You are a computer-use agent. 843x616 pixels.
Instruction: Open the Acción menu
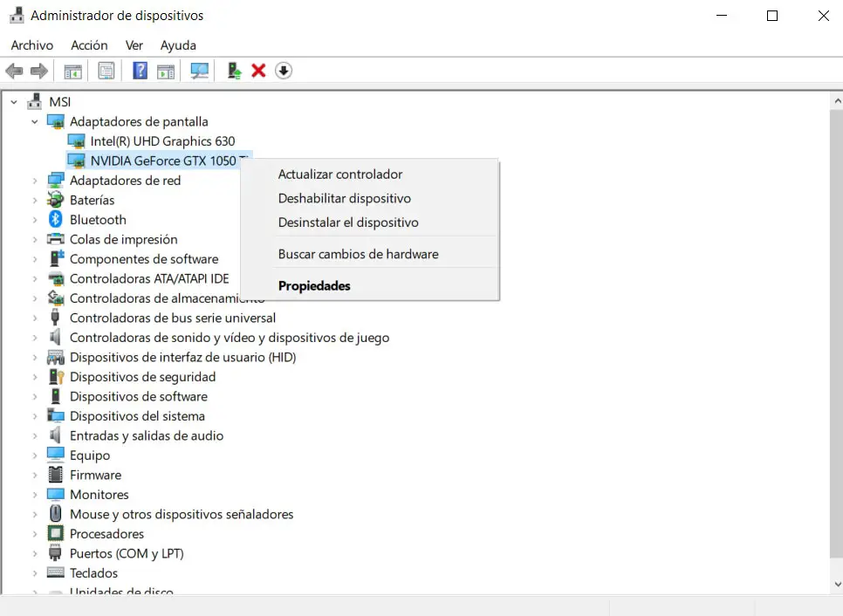point(89,45)
